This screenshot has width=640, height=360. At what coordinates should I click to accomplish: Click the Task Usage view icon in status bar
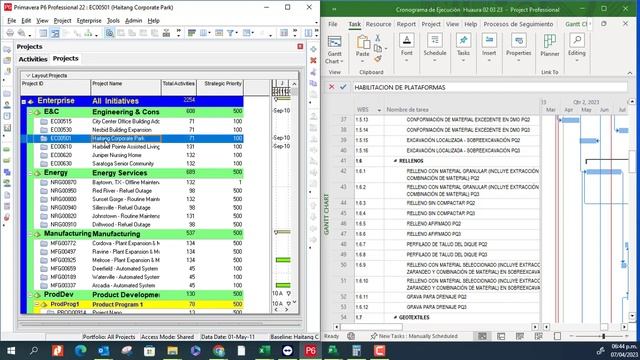coord(501,336)
